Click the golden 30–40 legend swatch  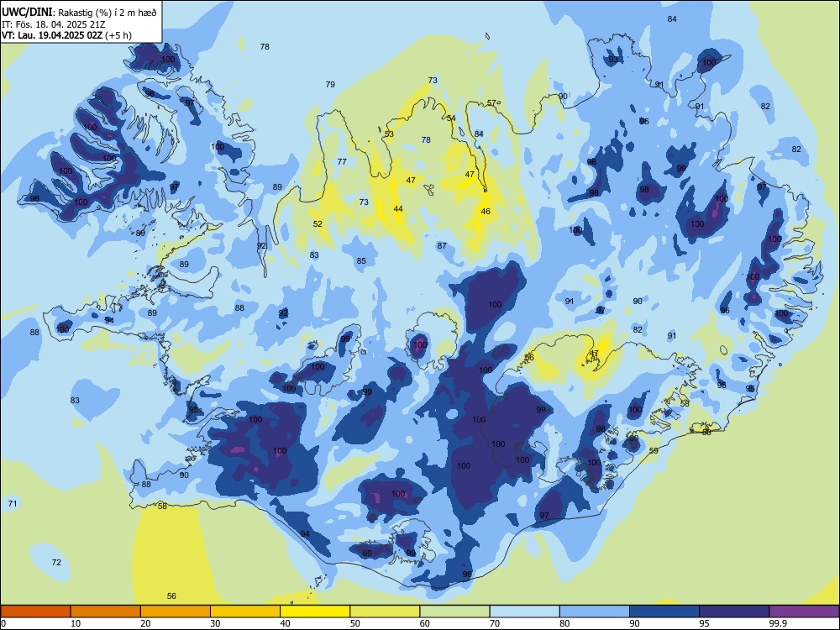[245, 612]
